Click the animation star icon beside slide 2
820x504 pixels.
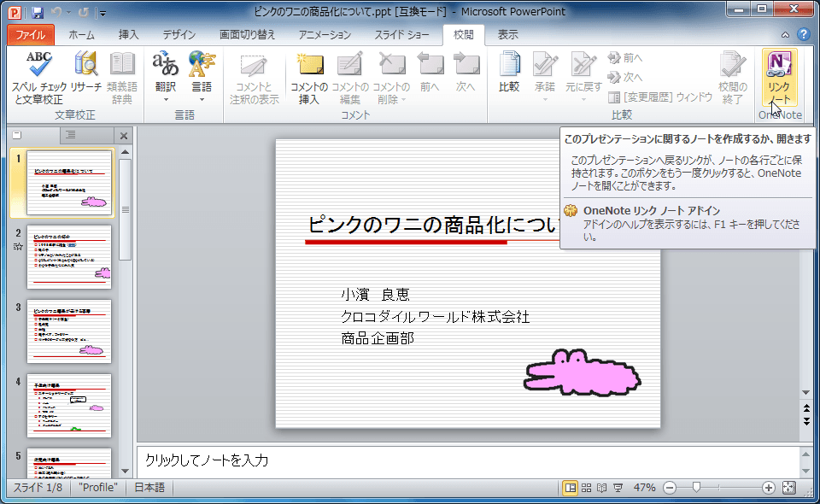(x=18, y=247)
